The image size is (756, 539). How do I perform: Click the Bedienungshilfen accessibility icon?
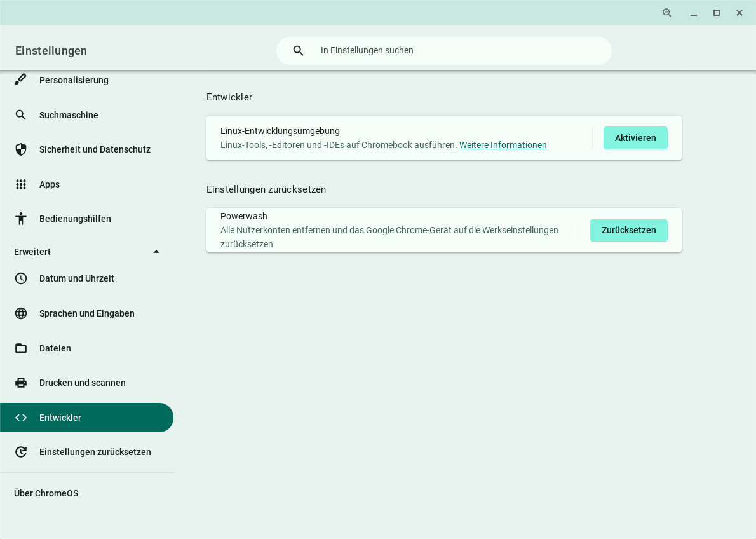(x=21, y=219)
